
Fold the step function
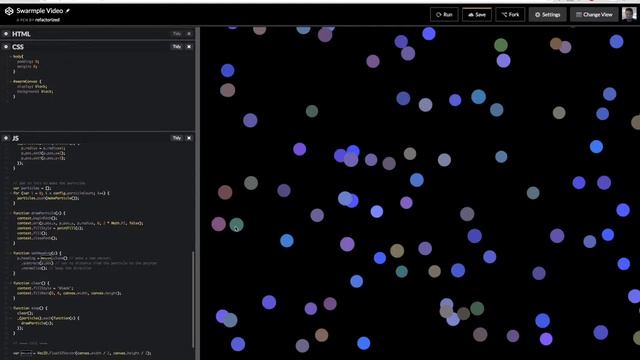click(x=11, y=308)
